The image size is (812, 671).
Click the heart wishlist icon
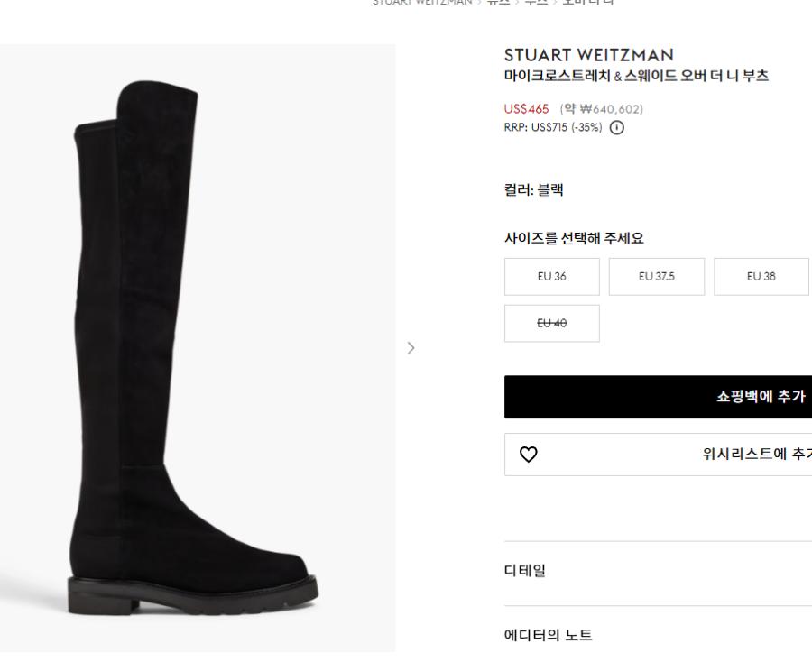click(526, 455)
